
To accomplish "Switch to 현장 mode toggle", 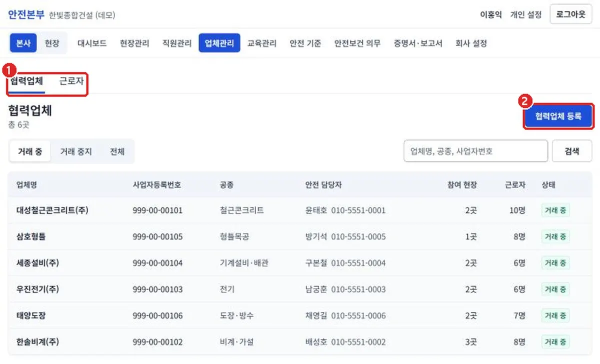I will coord(51,43).
